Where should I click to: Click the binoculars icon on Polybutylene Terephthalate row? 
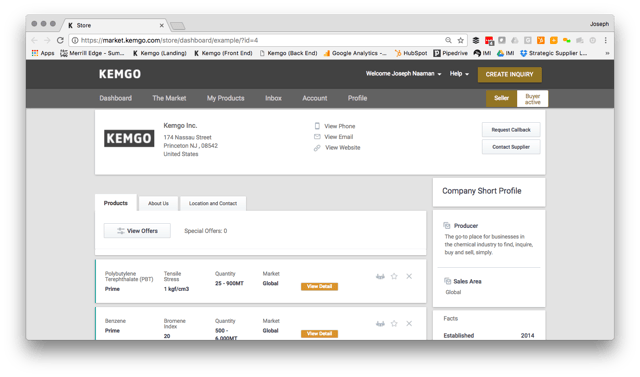pyautogui.click(x=380, y=277)
